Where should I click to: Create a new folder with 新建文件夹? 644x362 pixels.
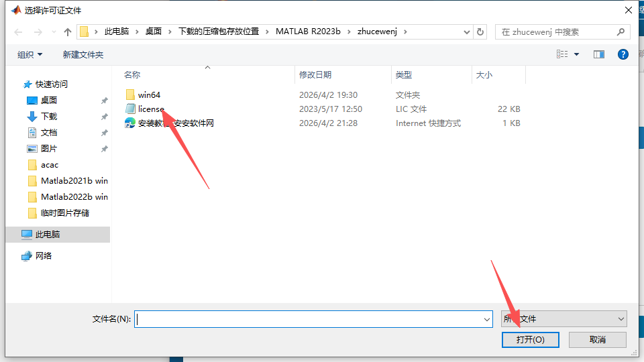click(83, 54)
